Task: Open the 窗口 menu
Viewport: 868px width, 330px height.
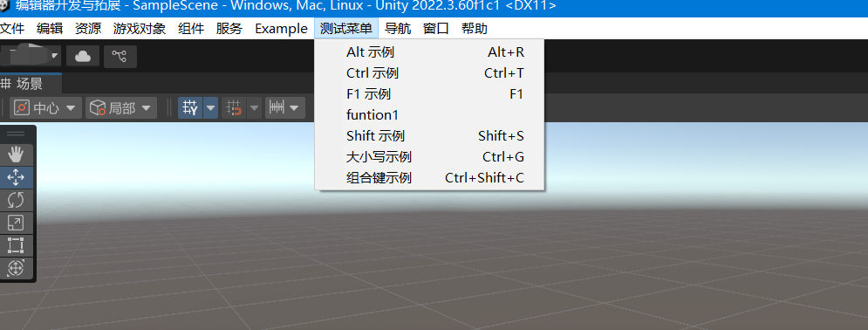Action: click(x=435, y=28)
